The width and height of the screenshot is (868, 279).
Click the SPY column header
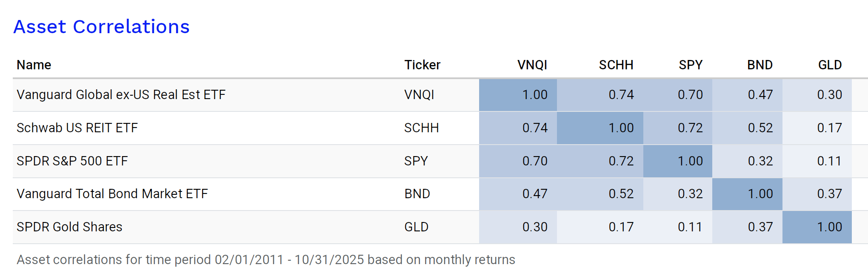click(x=690, y=65)
